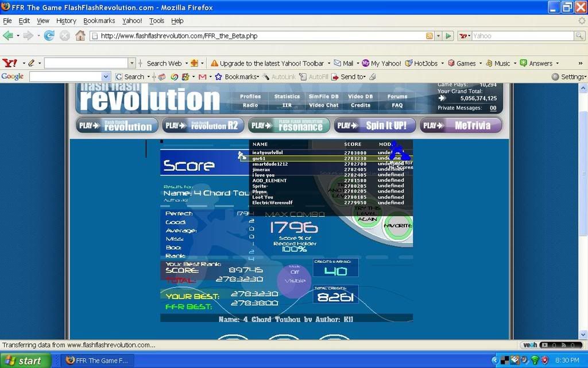
Task: Click the green Go arrow button
Action: (448, 36)
